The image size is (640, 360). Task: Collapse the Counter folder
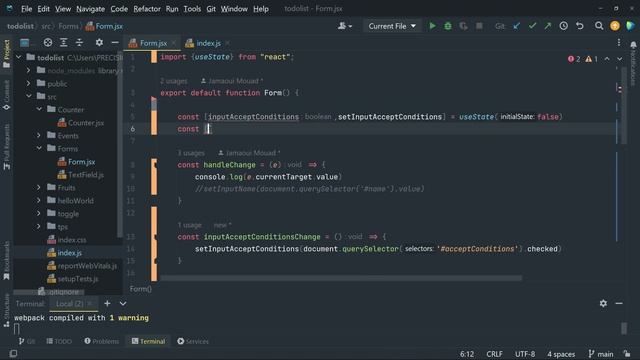pos(39,110)
